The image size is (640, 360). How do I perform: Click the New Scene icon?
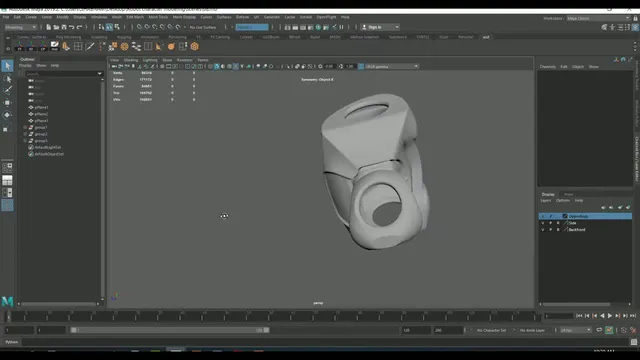[48, 27]
